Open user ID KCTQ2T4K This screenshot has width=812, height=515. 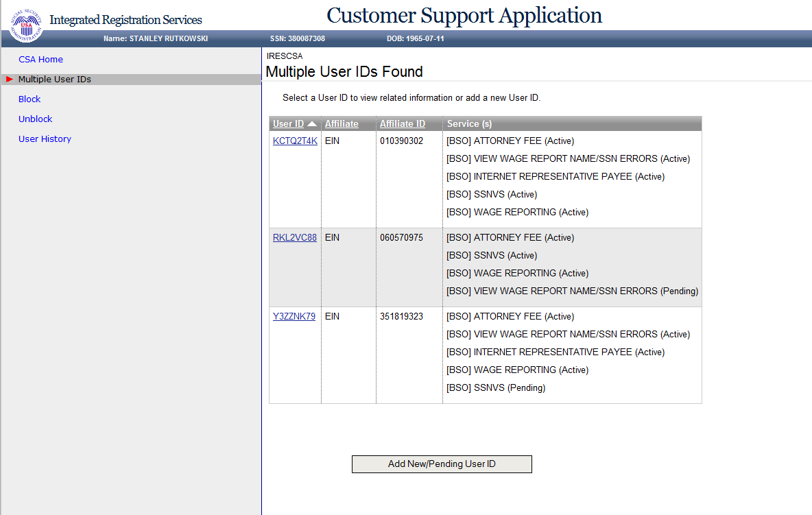coord(295,141)
